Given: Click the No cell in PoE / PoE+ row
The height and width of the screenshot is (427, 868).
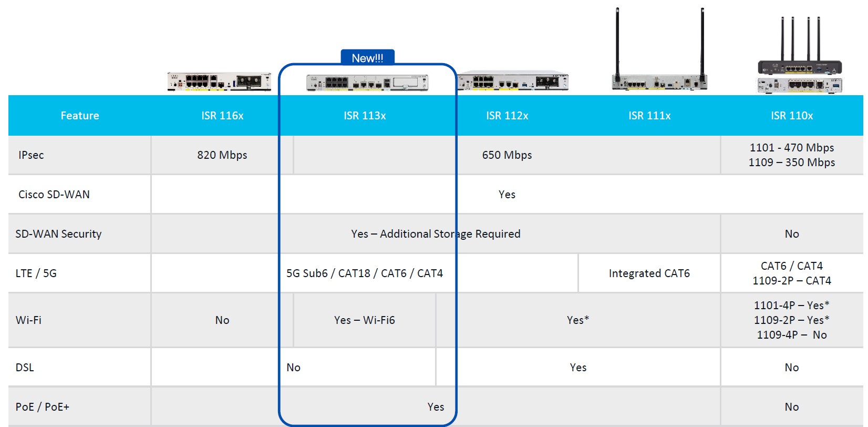Looking at the screenshot, I should click(x=792, y=407).
